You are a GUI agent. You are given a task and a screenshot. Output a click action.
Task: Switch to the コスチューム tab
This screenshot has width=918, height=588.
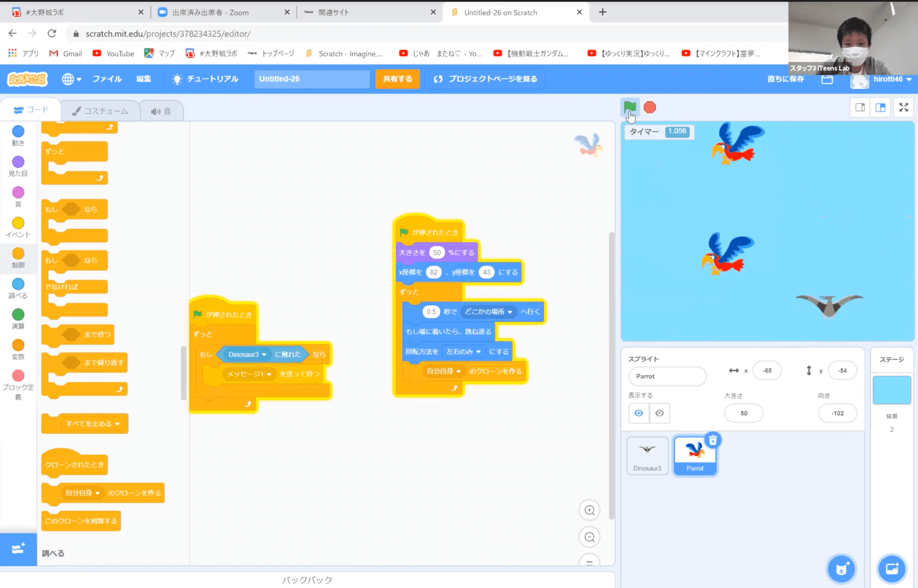pyautogui.click(x=100, y=111)
